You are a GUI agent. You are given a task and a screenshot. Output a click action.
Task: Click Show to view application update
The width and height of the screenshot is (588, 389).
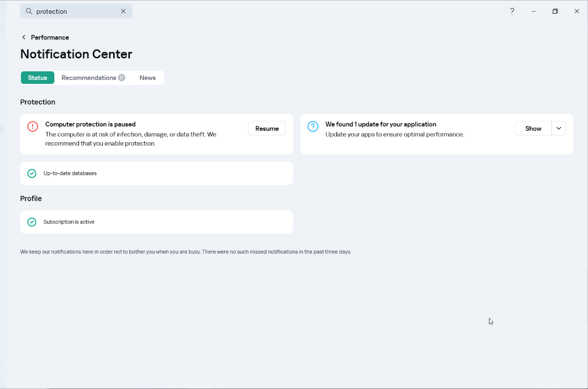[533, 129]
